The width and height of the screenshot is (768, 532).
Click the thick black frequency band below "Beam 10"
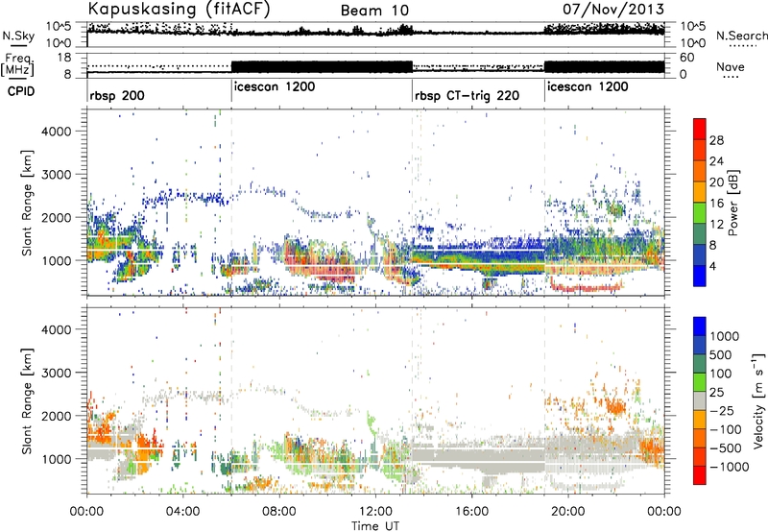[322, 66]
